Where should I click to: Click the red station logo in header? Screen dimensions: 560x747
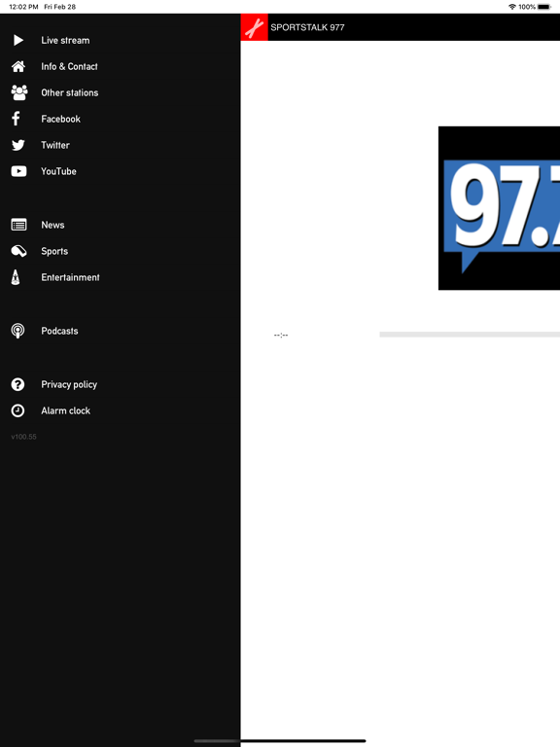255,27
